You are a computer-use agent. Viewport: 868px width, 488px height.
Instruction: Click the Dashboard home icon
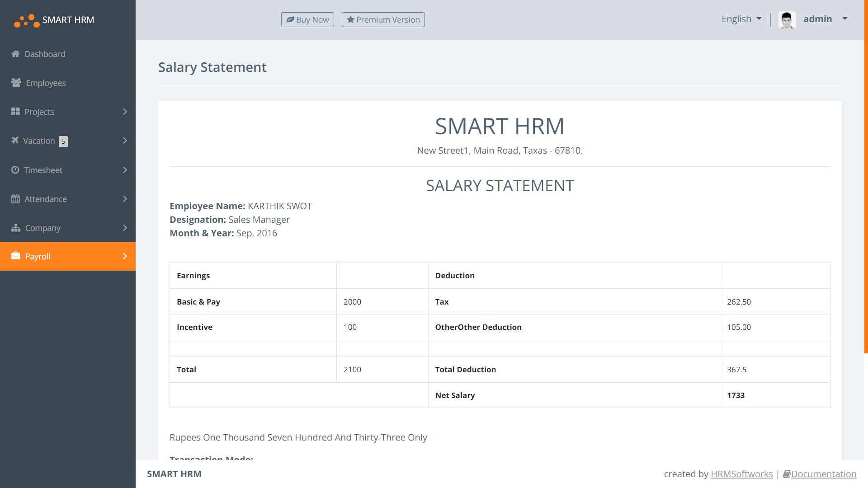pos(15,54)
